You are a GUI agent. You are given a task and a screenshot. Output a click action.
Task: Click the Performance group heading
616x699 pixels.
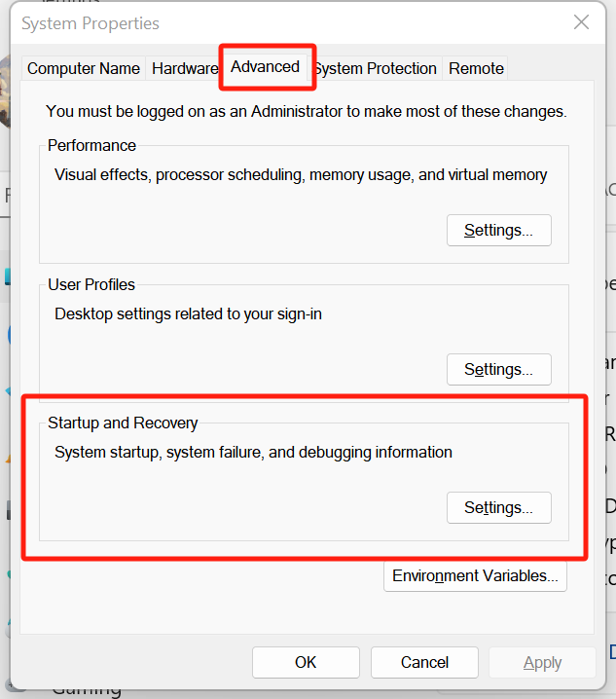(x=91, y=146)
